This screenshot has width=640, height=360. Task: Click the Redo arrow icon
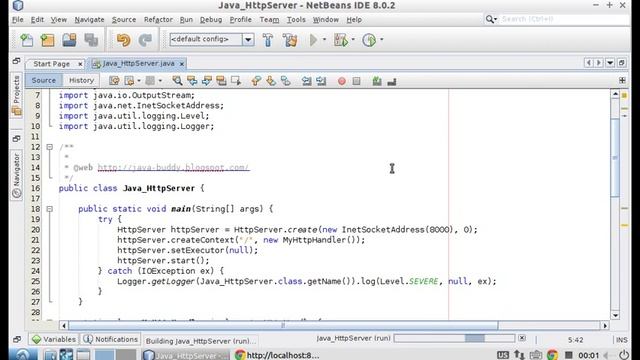145,40
